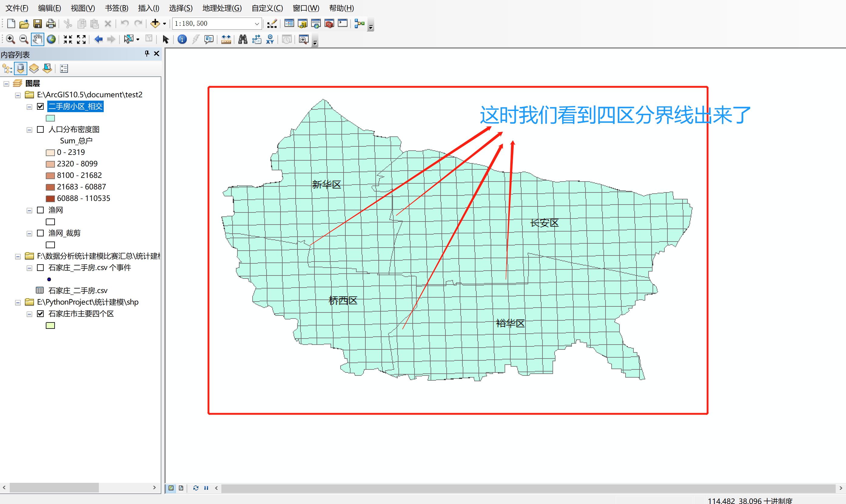Open the 自定义(C) menu
The image size is (846, 504).
pyautogui.click(x=267, y=8)
